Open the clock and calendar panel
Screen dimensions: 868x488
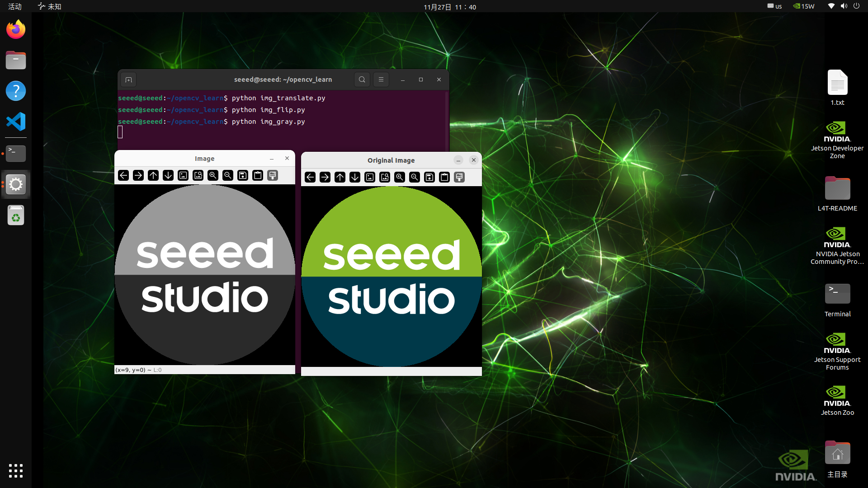(450, 7)
